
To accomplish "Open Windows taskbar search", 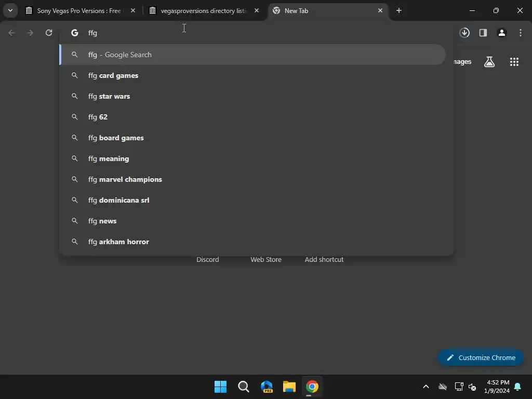I will tap(243, 387).
